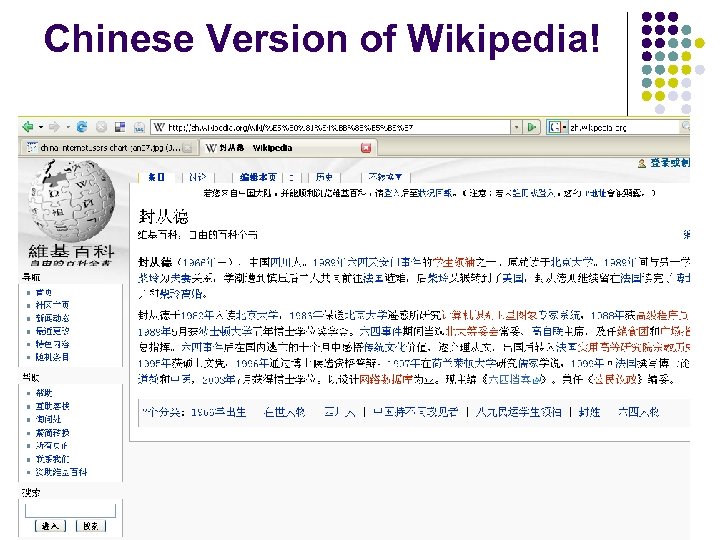This screenshot has height=540, width=720.
Task: Open the Forward button history dropdown arrow
Action: 68,127
